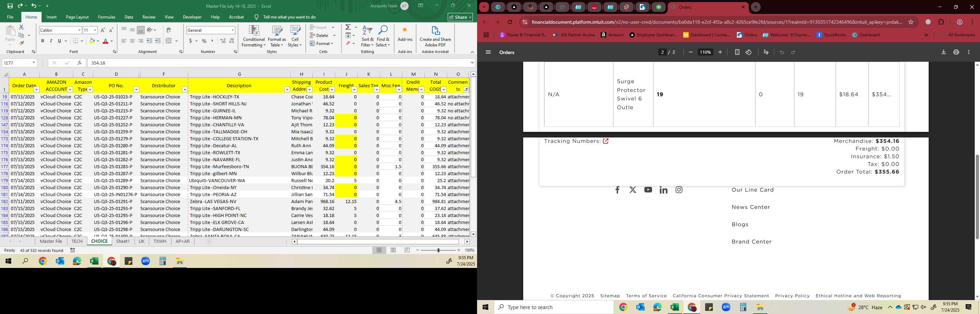Switch to Page Layout view in status bar
980x314 pixels.
[393, 250]
